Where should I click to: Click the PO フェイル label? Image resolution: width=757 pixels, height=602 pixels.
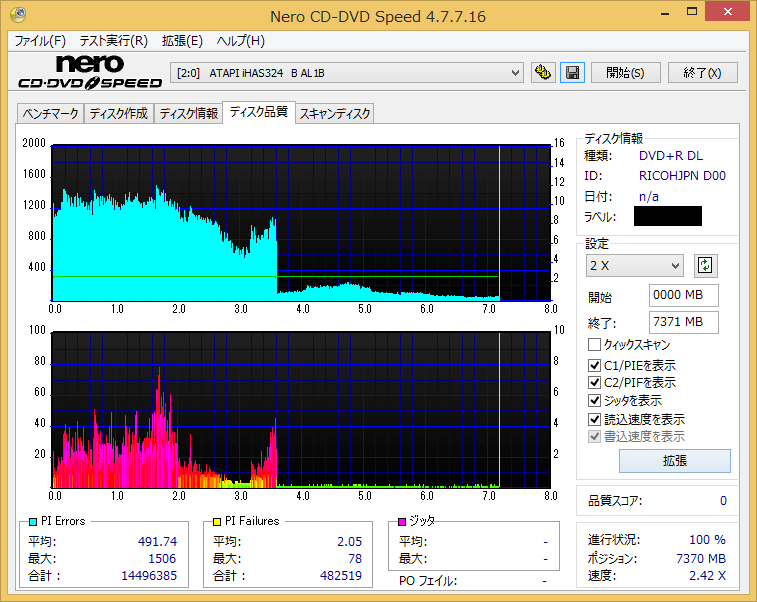click(428, 581)
